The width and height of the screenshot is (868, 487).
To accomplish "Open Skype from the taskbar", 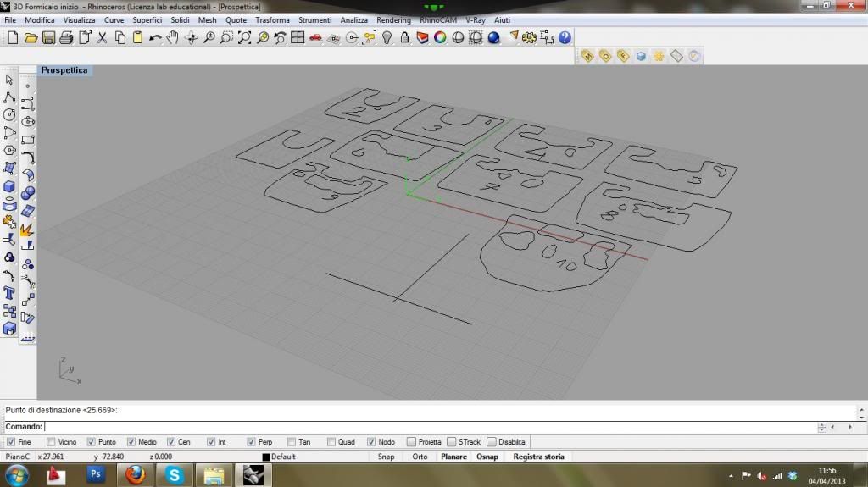I will tap(175, 475).
